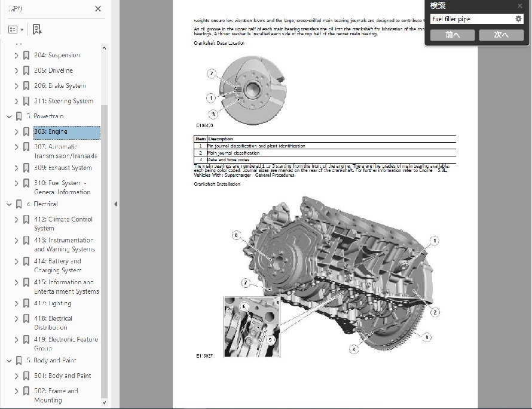Click the 418: Electrical Distribution bookmark icon
Viewport: 532px width, 409px height.
(26, 318)
